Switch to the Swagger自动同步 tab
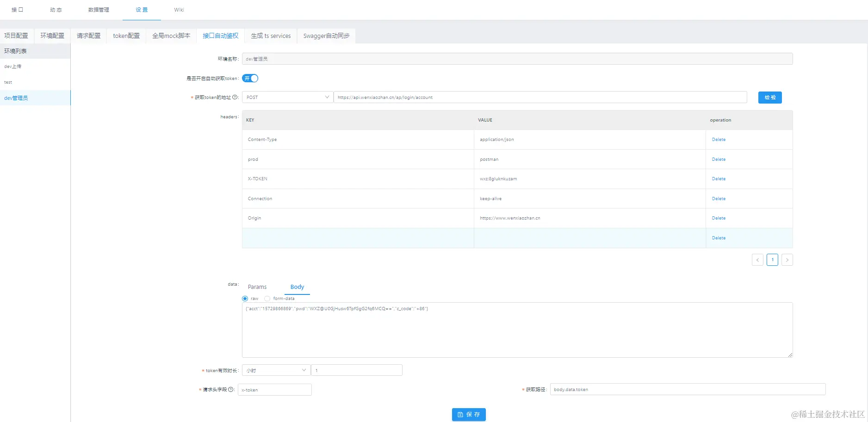Viewport: 868px width, 422px height. pyautogui.click(x=326, y=36)
